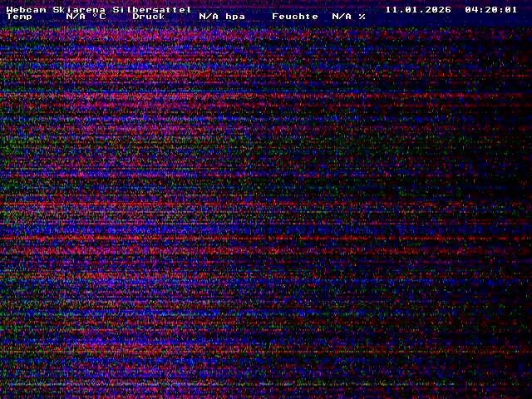This screenshot has width=532, height=399.
Task: Click the 'Feuchte' label
Action: coord(295,17)
